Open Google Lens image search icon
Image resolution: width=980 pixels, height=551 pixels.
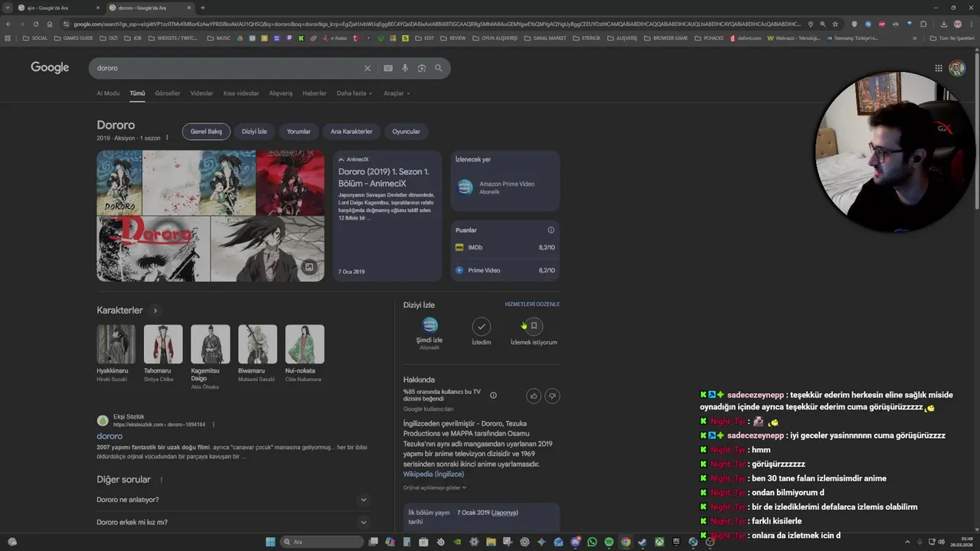point(422,68)
